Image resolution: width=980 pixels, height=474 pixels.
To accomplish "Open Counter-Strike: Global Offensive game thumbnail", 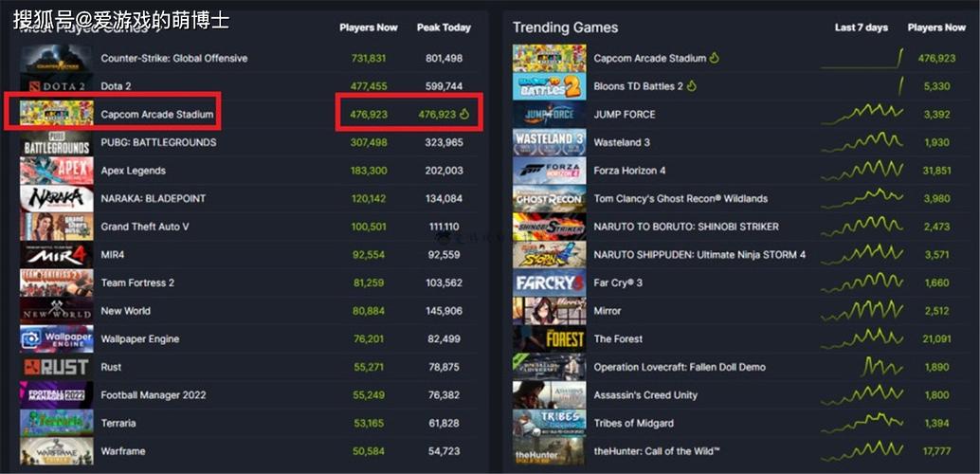I will (x=57, y=58).
